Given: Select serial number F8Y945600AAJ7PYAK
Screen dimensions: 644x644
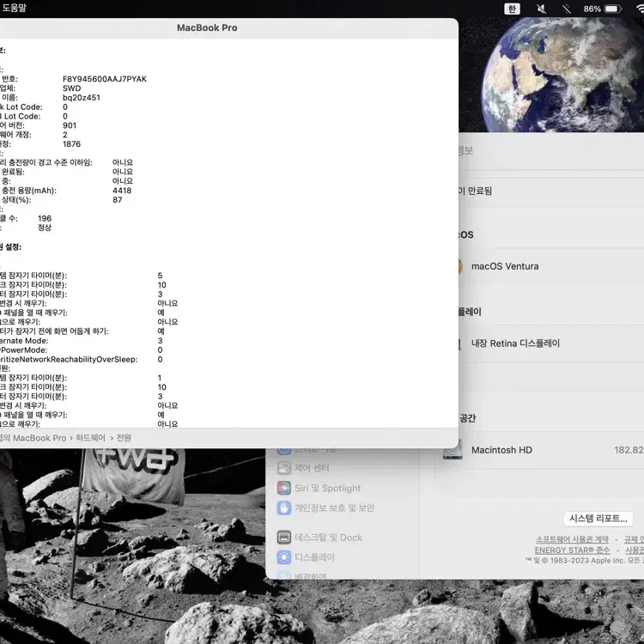Looking at the screenshot, I should [104, 79].
